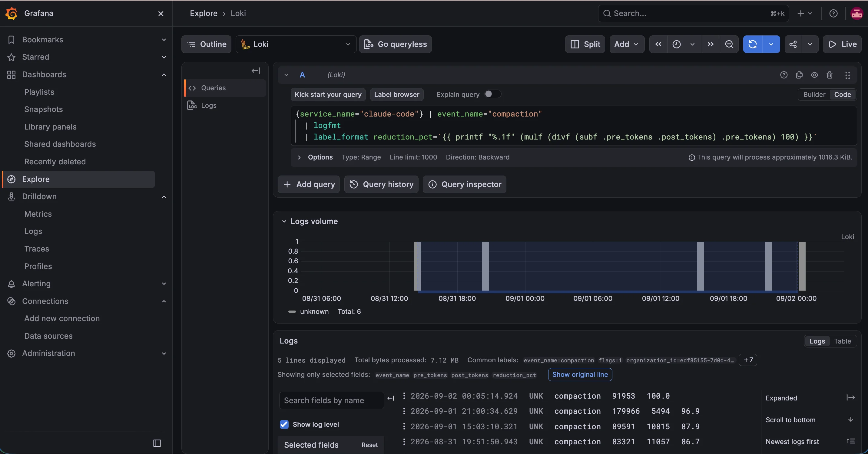The height and width of the screenshot is (454, 868).
Task: Open Query inspector
Action: 464,184
